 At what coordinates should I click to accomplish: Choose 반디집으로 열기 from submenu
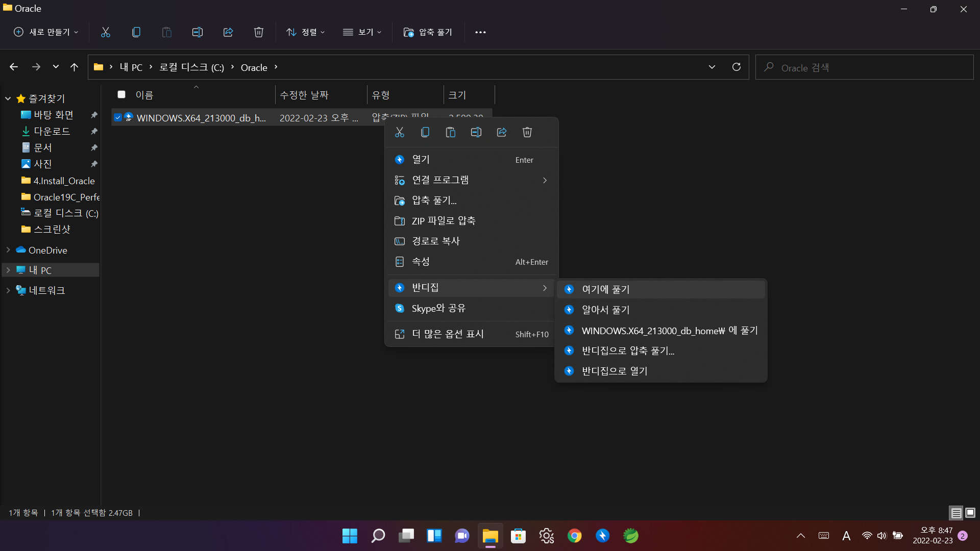[x=615, y=371]
